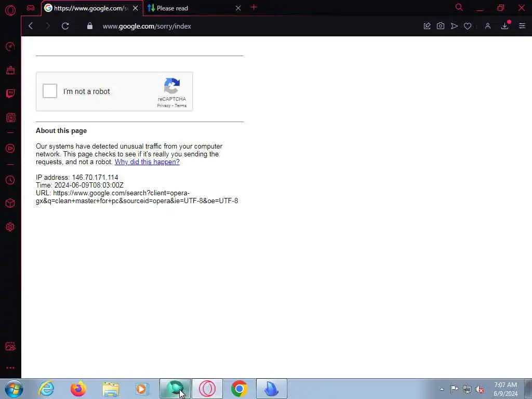Launch Internet Explorer from the taskbar
The image size is (532, 399).
[46, 389]
